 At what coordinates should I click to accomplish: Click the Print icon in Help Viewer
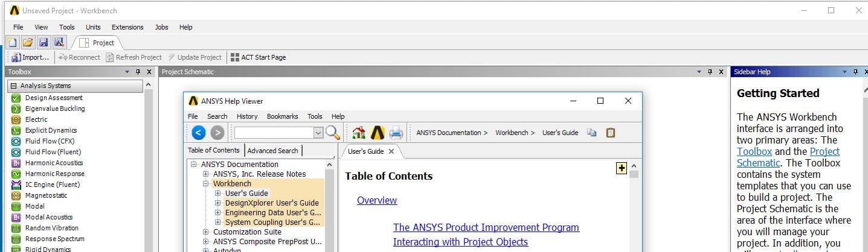396,133
